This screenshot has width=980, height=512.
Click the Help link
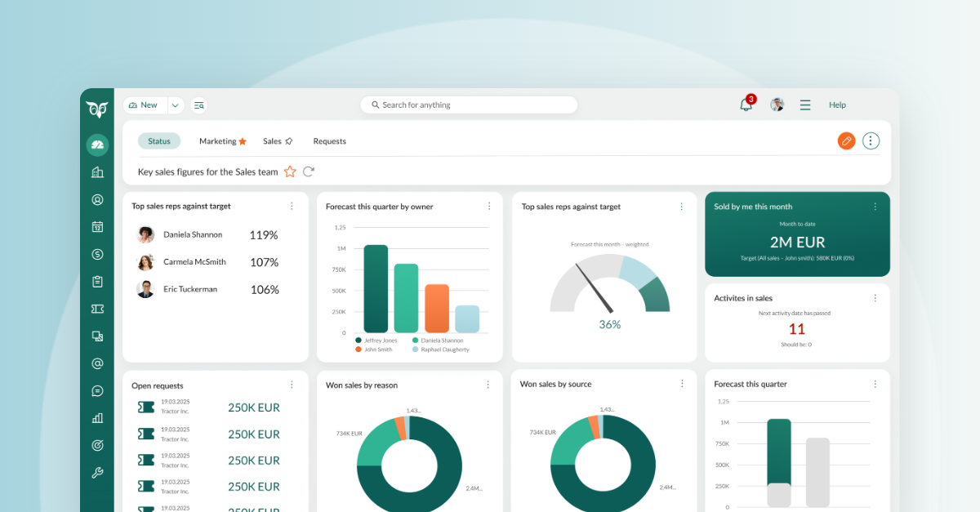point(837,105)
